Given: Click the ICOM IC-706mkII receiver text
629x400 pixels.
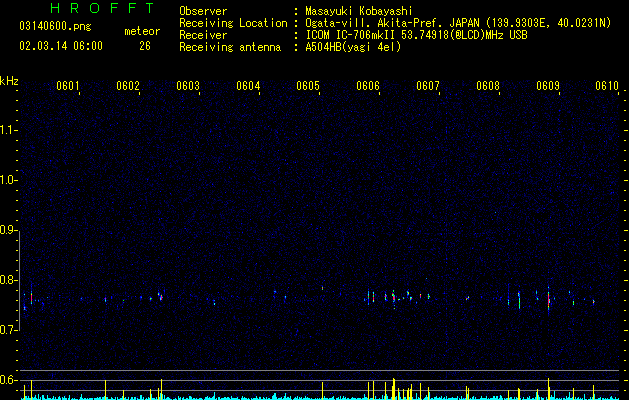Looking at the screenshot, I should click(416, 35).
